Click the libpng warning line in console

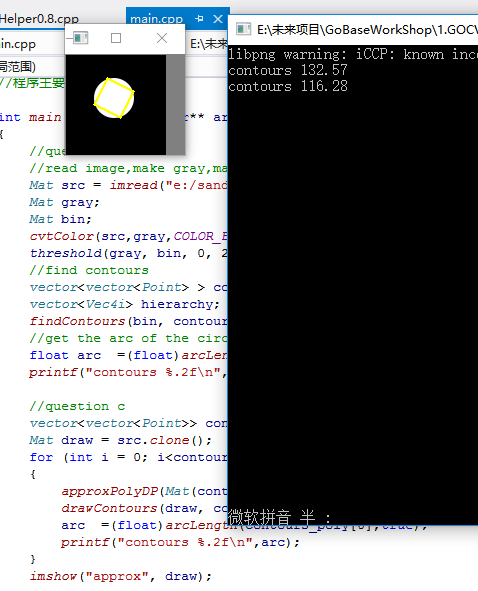pyautogui.click(x=353, y=54)
